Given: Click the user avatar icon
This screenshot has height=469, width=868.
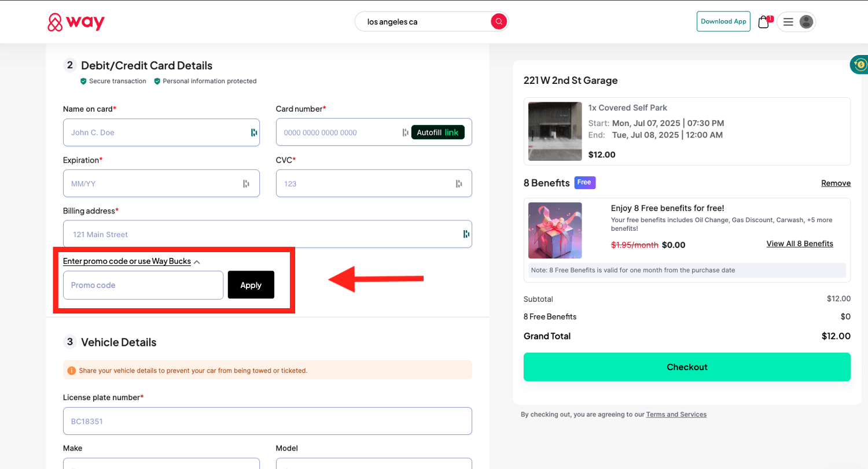Looking at the screenshot, I should pyautogui.click(x=806, y=22).
